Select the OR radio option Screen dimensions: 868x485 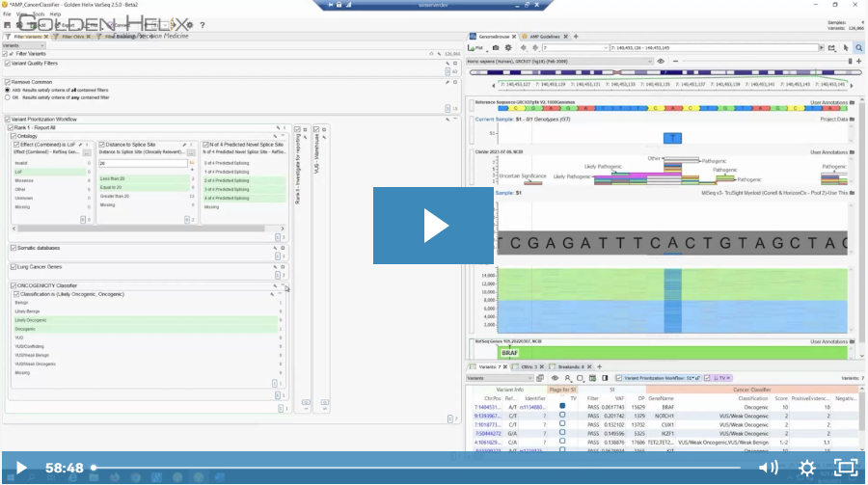(x=7, y=97)
